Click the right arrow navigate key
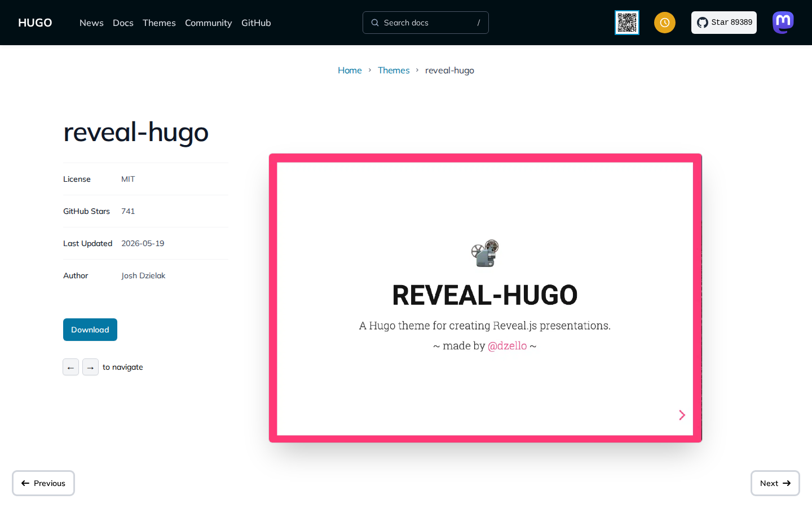The height and width of the screenshot is (508, 812). click(x=90, y=367)
